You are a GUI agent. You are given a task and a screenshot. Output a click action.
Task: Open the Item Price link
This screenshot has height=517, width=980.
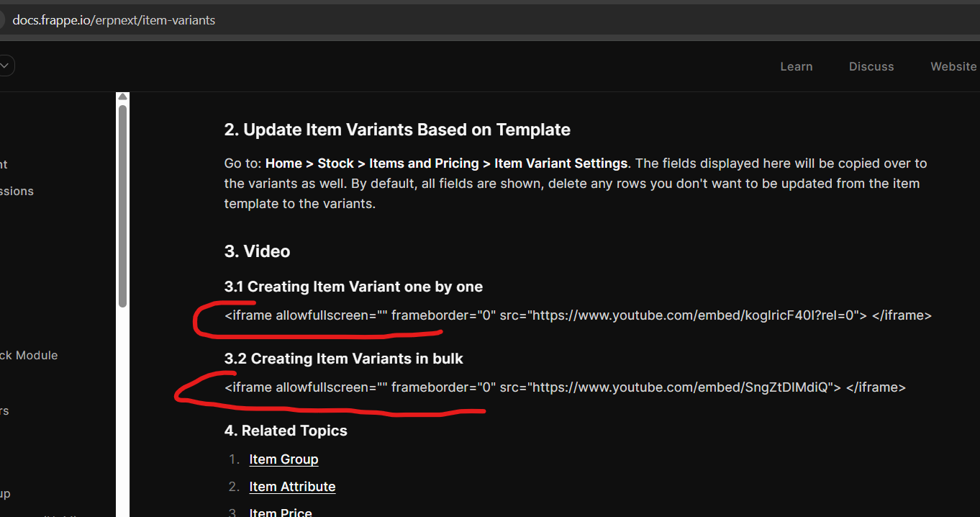[x=281, y=512]
